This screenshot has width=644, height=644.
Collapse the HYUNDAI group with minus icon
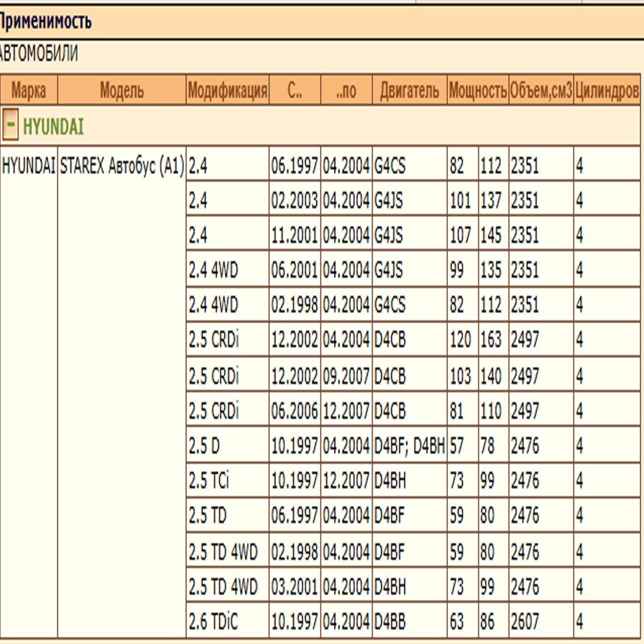[x=10, y=124]
